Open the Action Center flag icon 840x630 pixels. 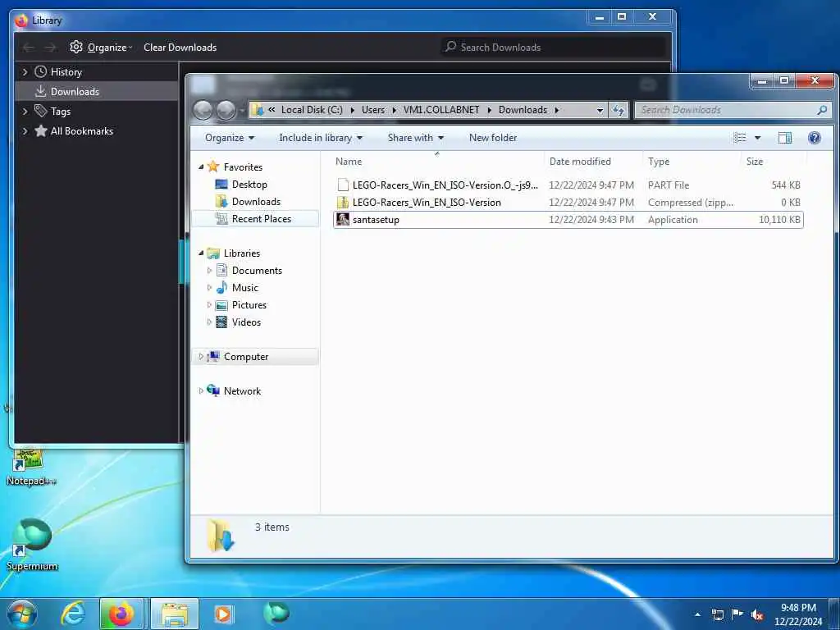point(737,614)
